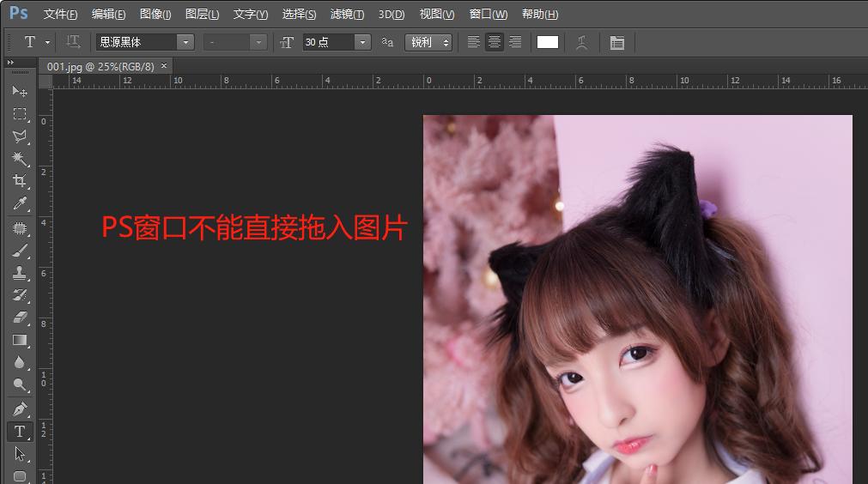Open the 图像(I) menu

click(155, 14)
